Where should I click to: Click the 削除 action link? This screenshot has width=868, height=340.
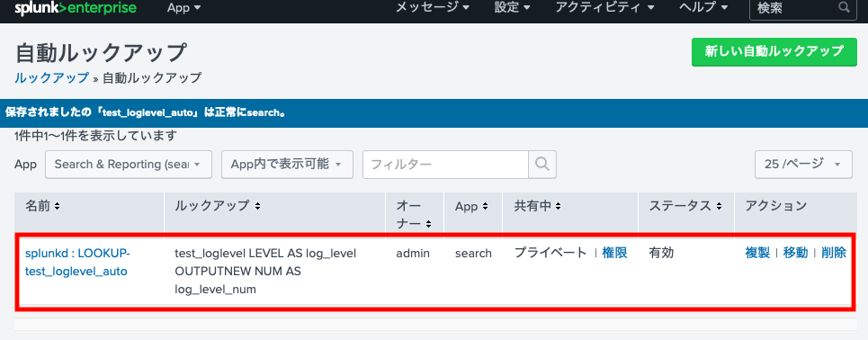[x=834, y=253]
